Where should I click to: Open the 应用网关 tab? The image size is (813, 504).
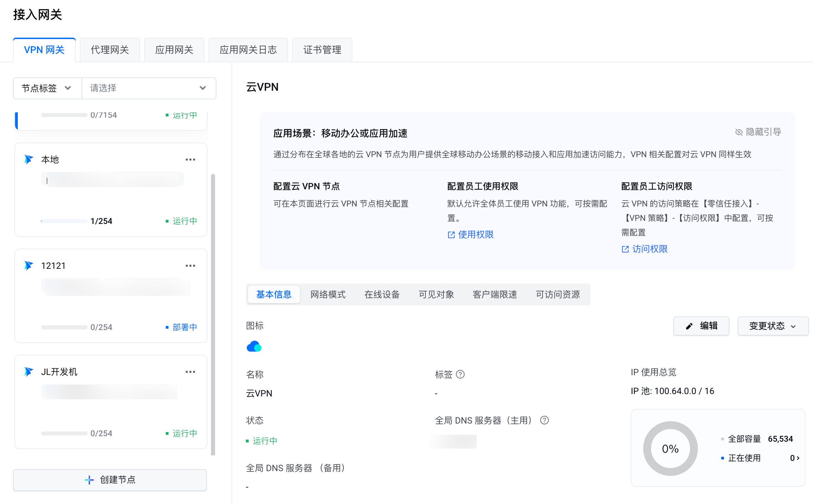click(x=174, y=50)
